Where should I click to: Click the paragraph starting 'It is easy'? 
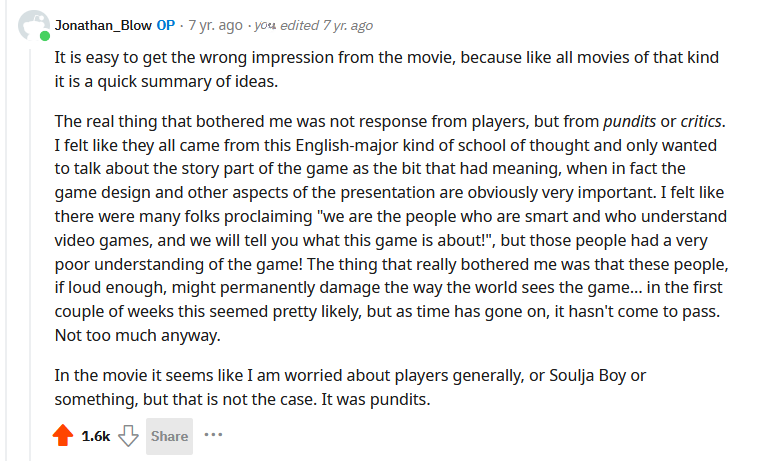pos(387,69)
